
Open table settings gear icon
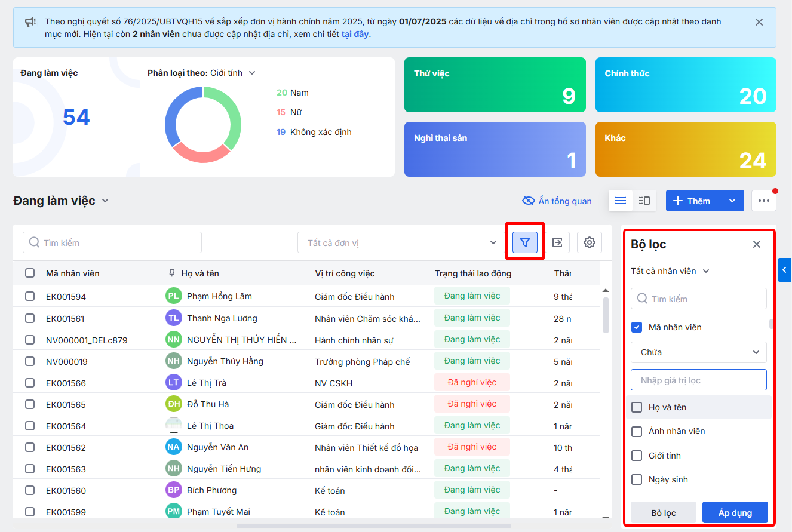pos(590,242)
